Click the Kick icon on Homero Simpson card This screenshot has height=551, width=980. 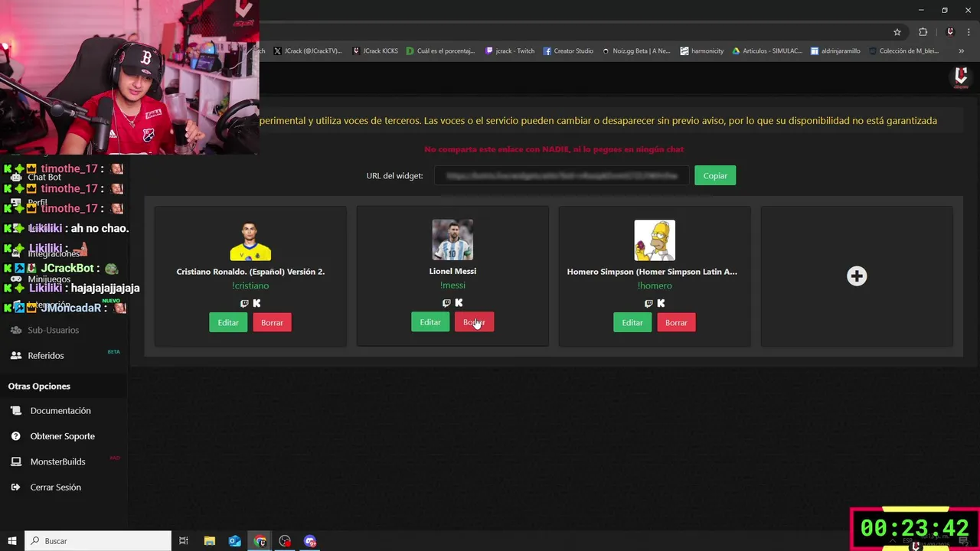tap(661, 303)
